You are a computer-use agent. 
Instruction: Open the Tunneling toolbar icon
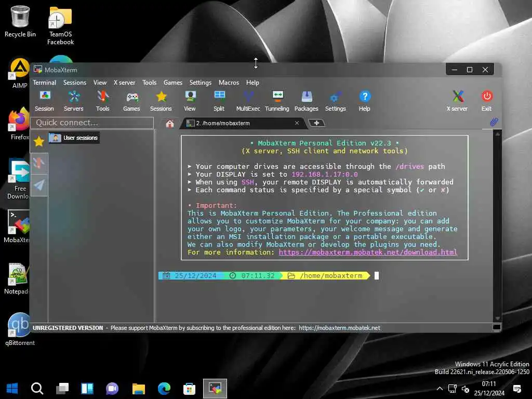(277, 101)
